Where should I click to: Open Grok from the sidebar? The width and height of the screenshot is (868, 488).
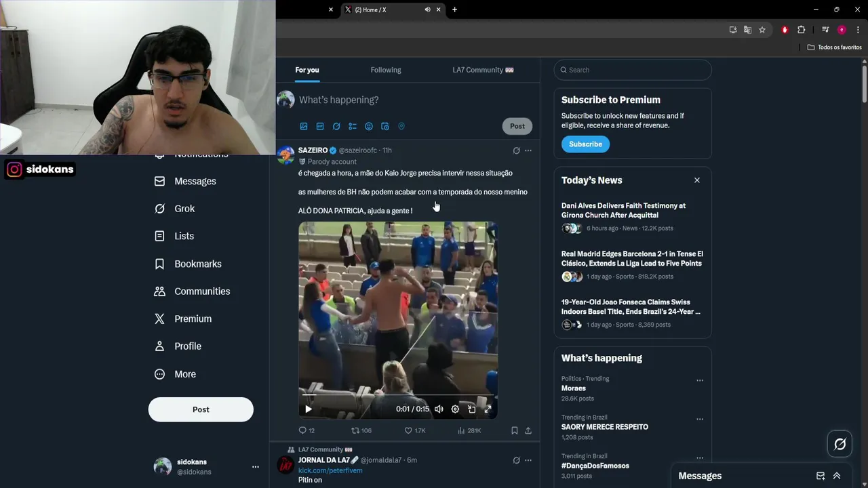click(x=174, y=209)
